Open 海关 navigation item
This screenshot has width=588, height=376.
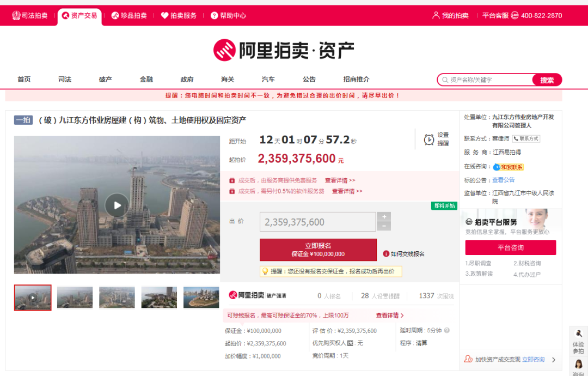(x=228, y=79)
